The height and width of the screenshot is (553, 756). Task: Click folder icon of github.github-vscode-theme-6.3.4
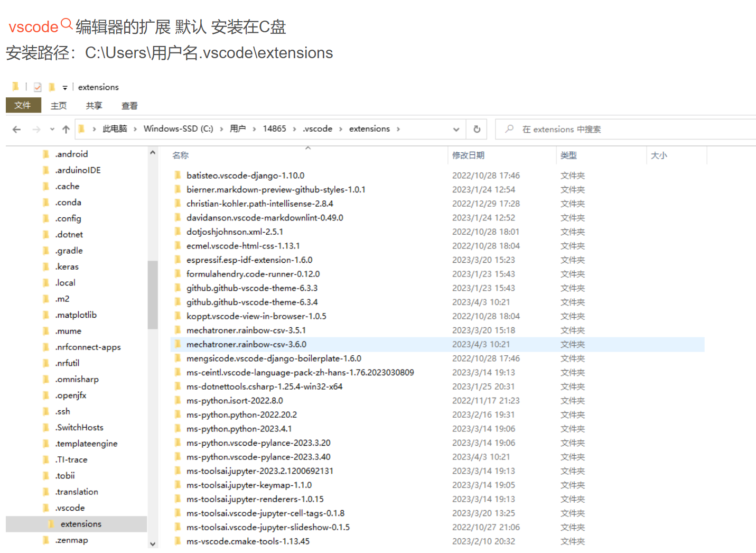click(178, 301)
